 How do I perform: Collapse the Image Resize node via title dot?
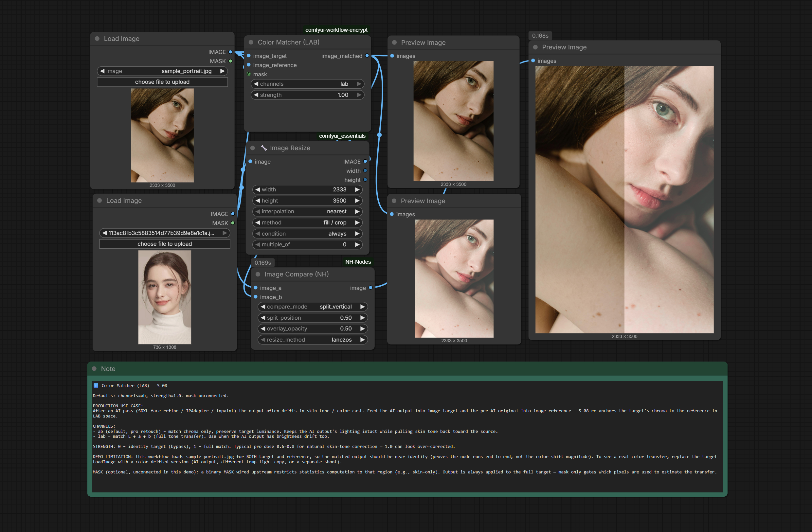[x=253, y=148]
